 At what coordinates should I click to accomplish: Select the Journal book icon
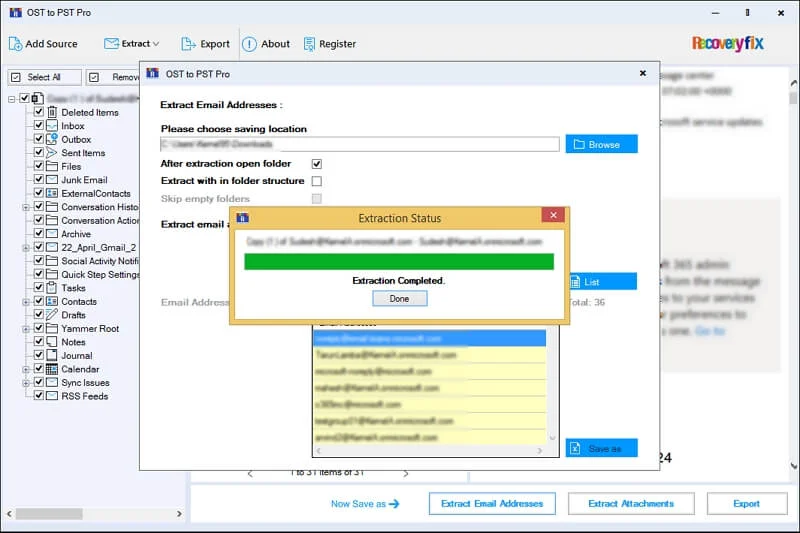pyautogui.click(x=52, y=355)
